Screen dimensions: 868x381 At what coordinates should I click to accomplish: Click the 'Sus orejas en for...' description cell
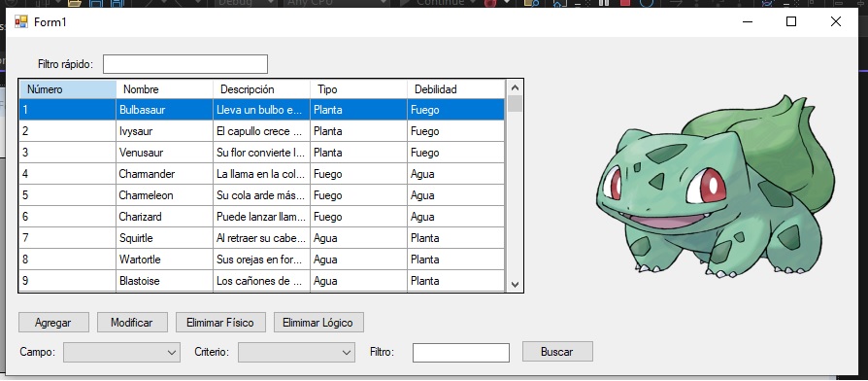(x=261, y=260)
